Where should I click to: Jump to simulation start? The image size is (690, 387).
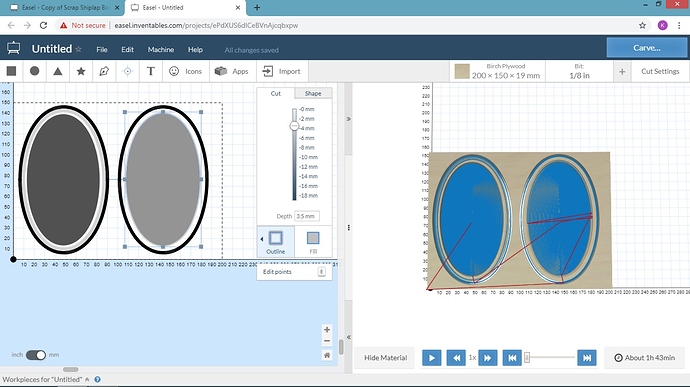coord(512,358)
